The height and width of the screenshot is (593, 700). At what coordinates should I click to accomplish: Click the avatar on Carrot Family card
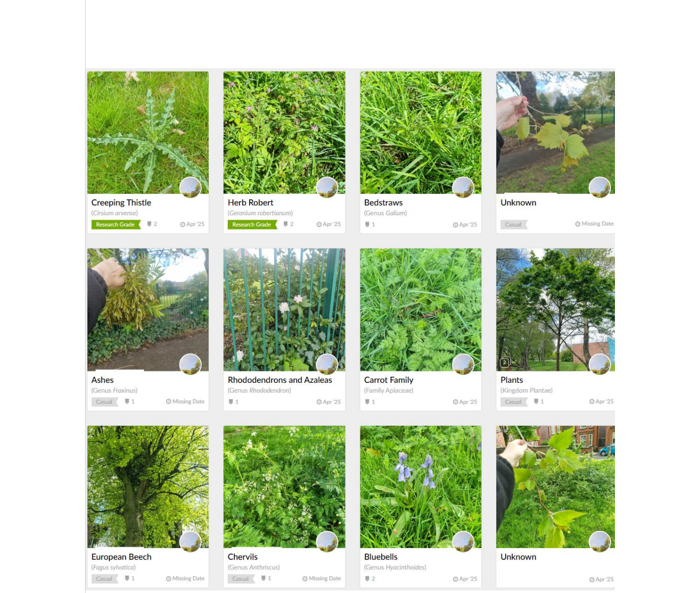(x=463, y=365)
